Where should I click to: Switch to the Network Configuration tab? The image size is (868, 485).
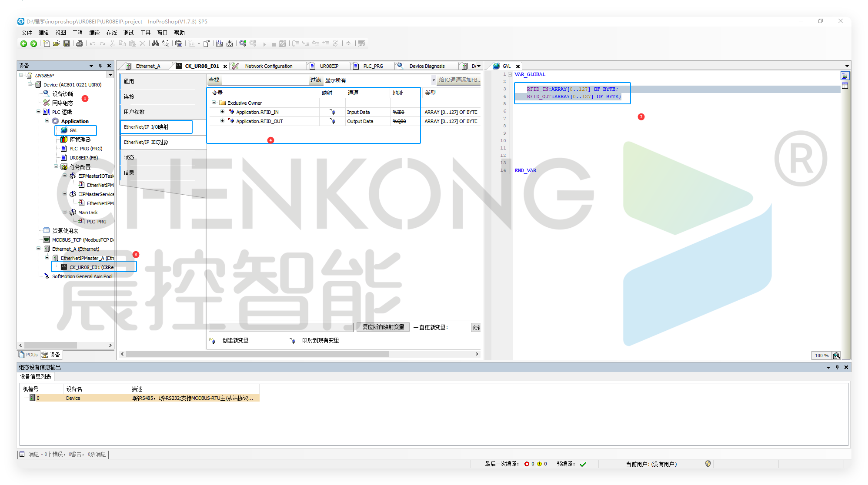point(268,66)
